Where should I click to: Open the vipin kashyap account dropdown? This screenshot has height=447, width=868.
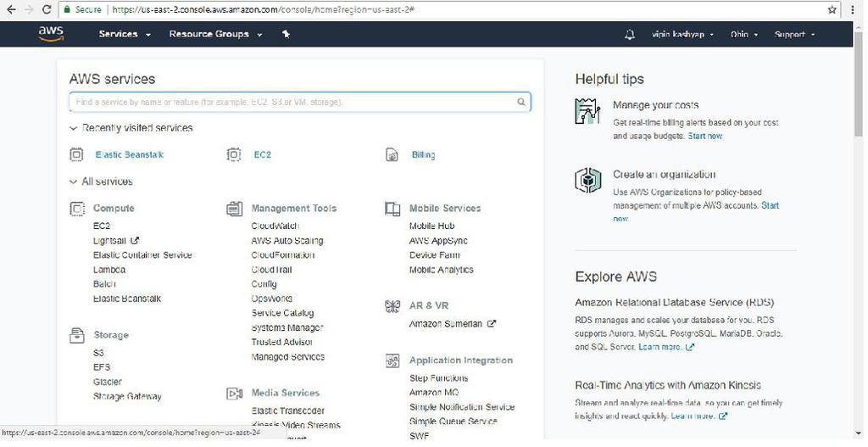point(682,35)
